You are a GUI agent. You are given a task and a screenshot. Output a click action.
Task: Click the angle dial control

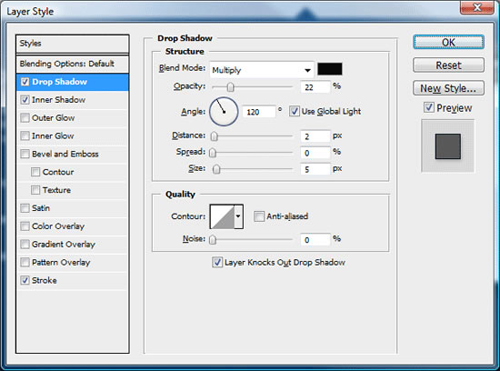click(224, 112)
